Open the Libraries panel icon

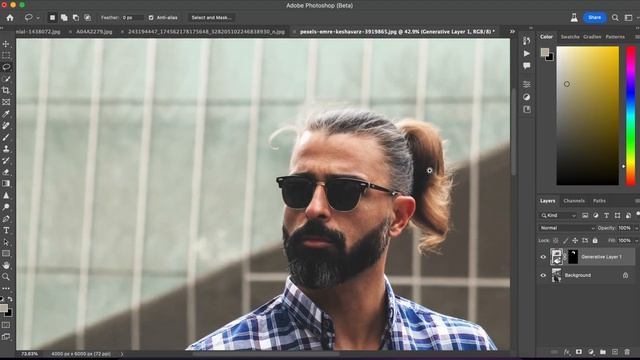pos(527,109)
